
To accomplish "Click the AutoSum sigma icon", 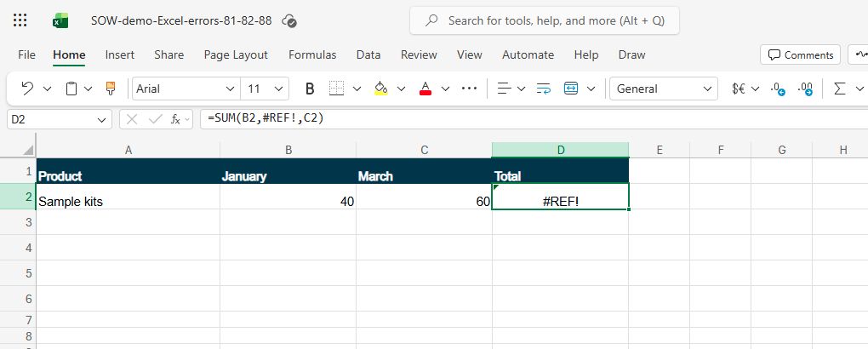I will pyautogui.click(x=840, y=89).
